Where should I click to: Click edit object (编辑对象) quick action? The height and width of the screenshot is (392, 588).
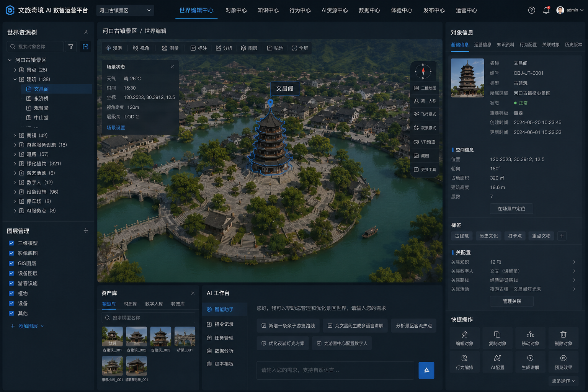[464, 338]
